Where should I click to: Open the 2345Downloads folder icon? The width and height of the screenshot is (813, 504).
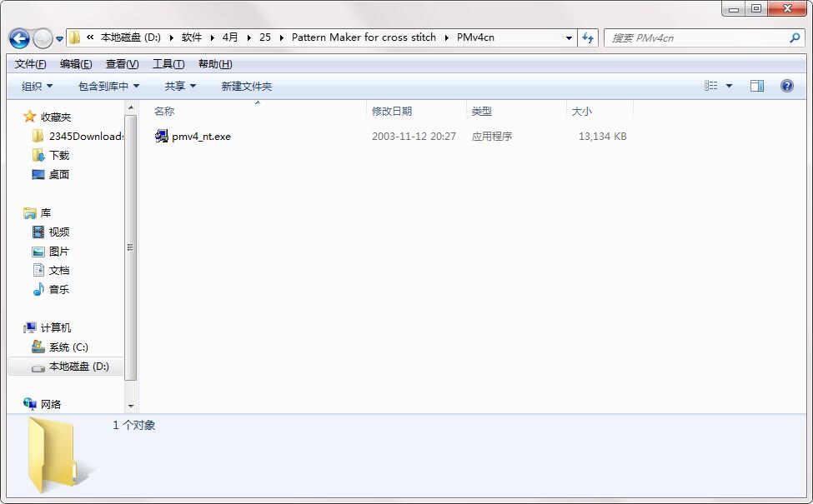click(x=38, y=137)
